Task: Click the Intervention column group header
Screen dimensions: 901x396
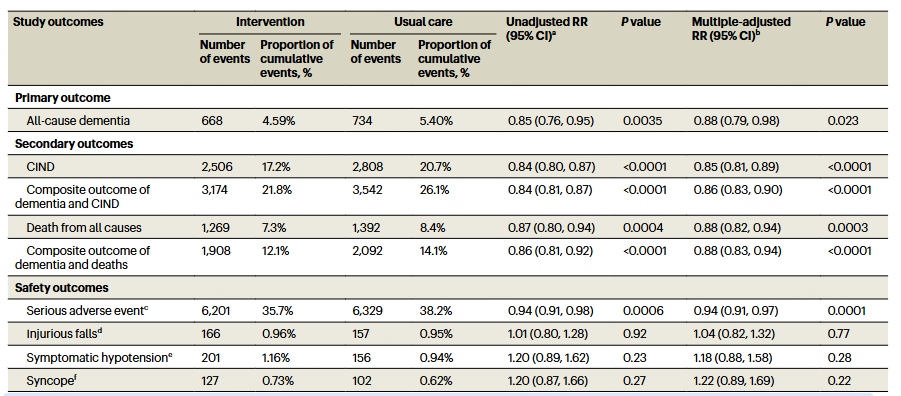Action: click(x=270, y=22)
